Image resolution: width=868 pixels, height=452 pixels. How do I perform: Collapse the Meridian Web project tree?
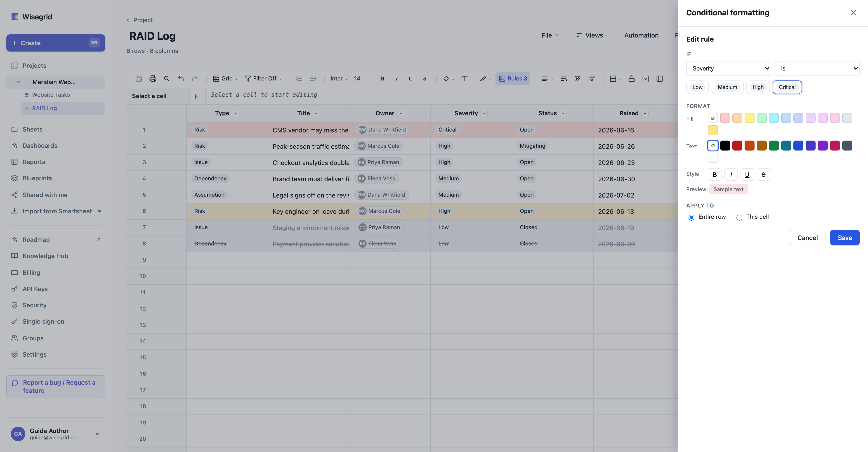click(x=19, y=82)
